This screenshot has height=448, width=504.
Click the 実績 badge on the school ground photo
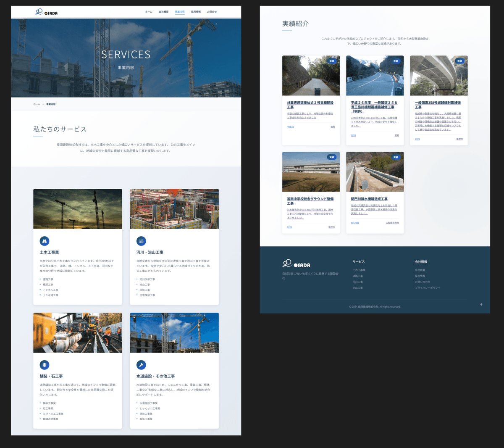[332, 157]
